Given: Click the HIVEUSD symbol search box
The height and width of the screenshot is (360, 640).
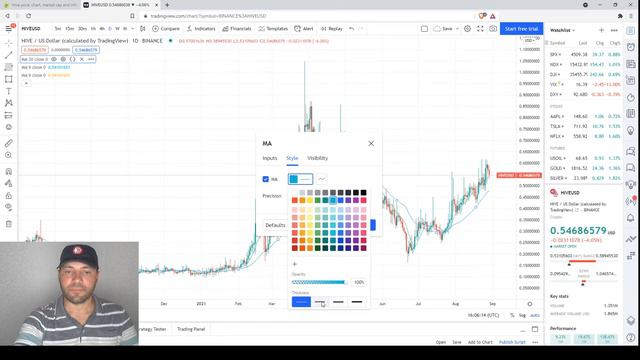Looking at the screenshot, I should point(31,29).
